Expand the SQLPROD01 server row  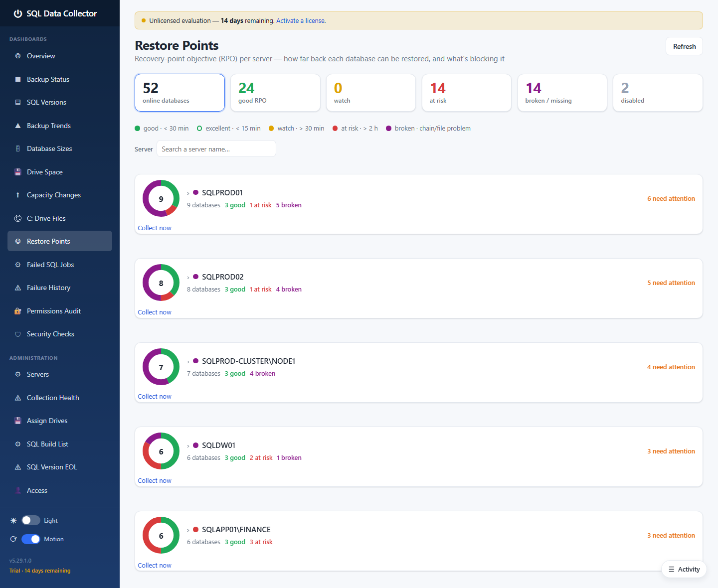(188, 193)
